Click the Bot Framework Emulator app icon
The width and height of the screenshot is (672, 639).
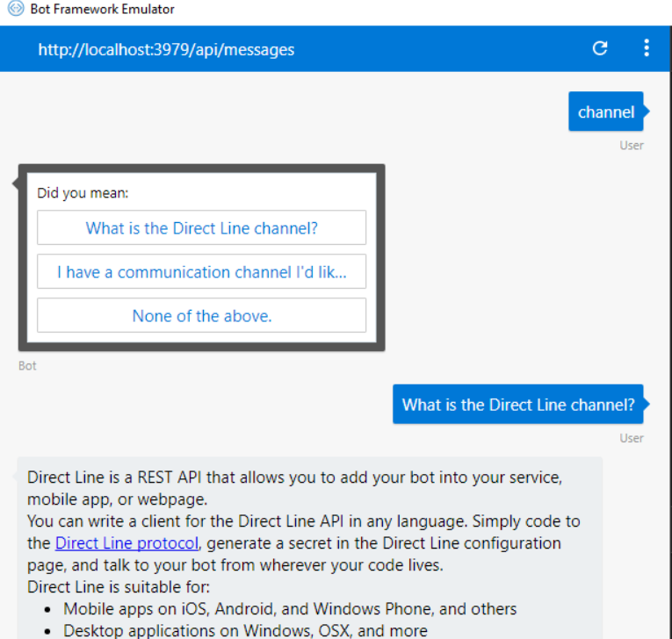coord(16,9)
